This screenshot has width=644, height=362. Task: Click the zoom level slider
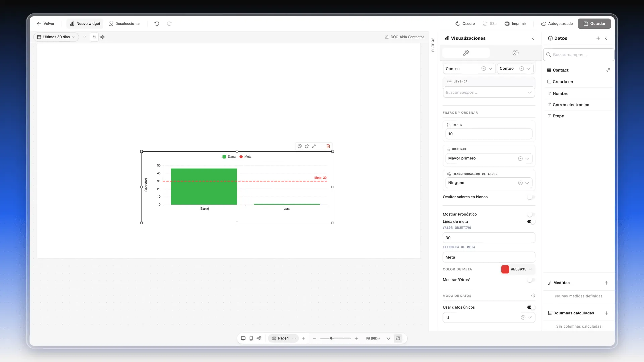point(335,338)
